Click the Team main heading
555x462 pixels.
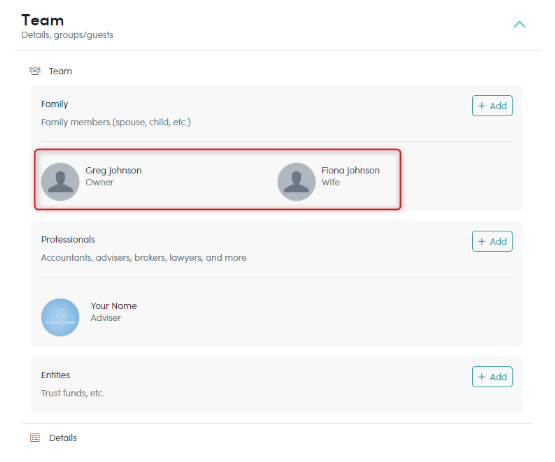[42, 20]
